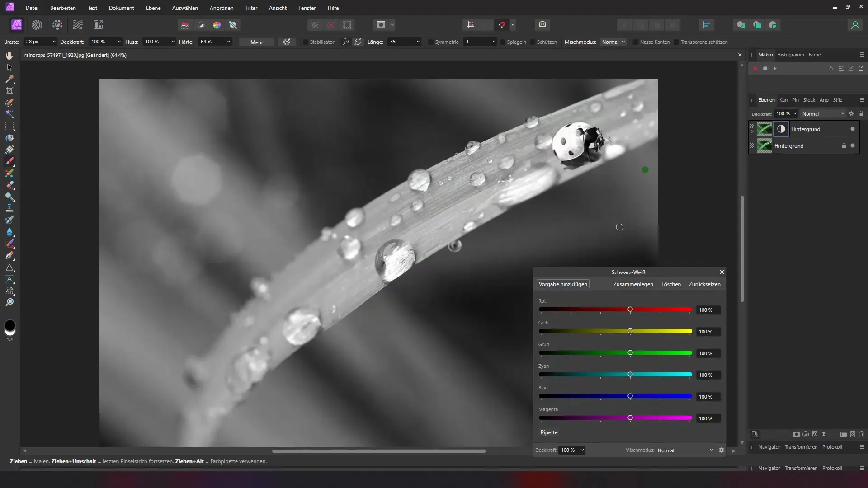868x488 pixels.
Task: Open the Ebenen panel blend mode dropdown
Action: click(x=823, y=114)
